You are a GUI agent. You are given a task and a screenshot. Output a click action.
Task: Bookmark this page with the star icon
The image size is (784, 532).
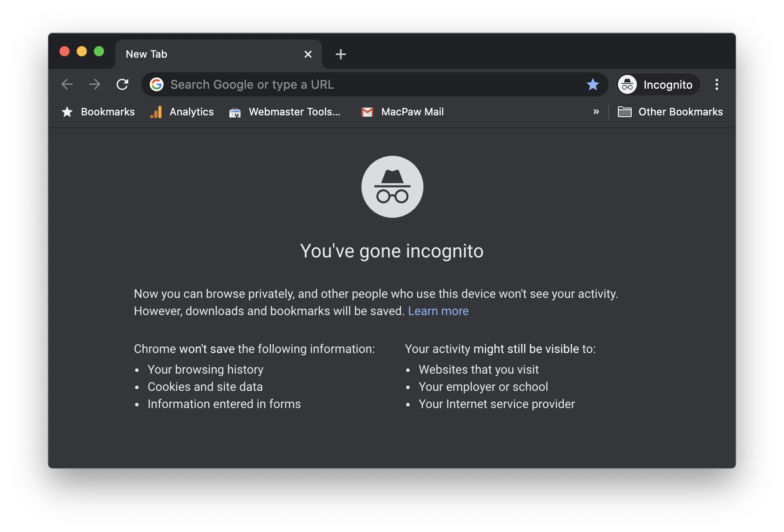click(593, 84)
